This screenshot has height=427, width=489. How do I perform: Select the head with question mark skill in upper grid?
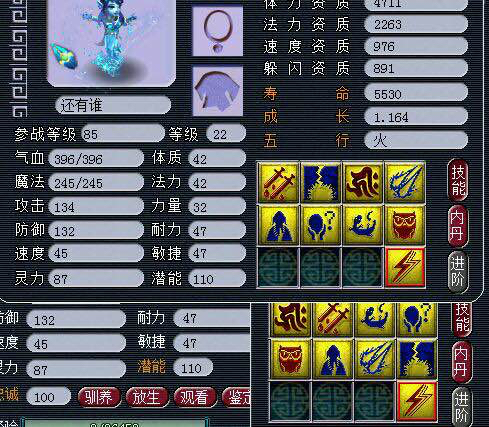(321, 224)
